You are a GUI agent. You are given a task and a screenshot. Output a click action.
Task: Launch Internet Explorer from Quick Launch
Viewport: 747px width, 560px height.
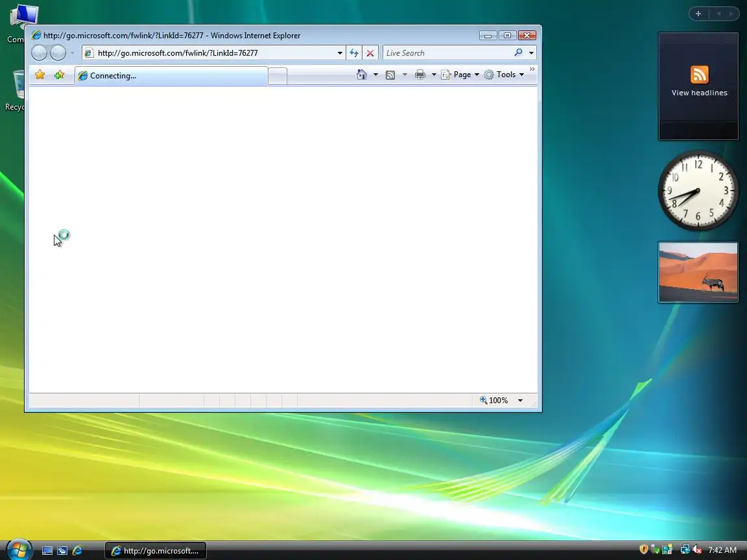77,550
